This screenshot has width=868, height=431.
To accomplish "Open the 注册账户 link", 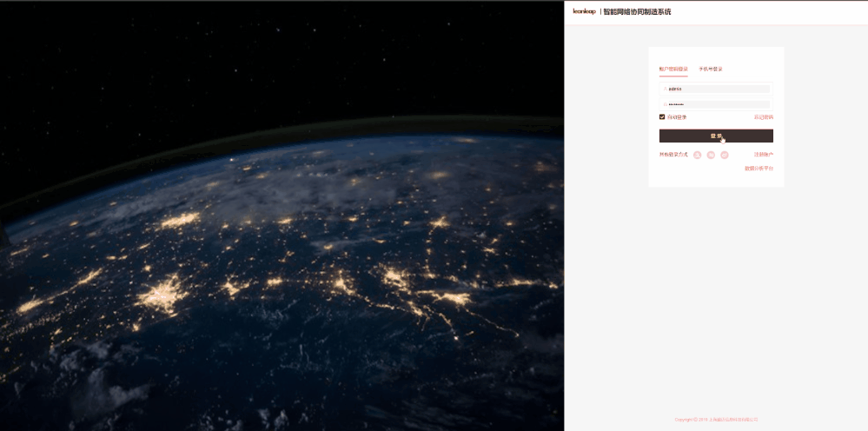I will coord(764,155).
